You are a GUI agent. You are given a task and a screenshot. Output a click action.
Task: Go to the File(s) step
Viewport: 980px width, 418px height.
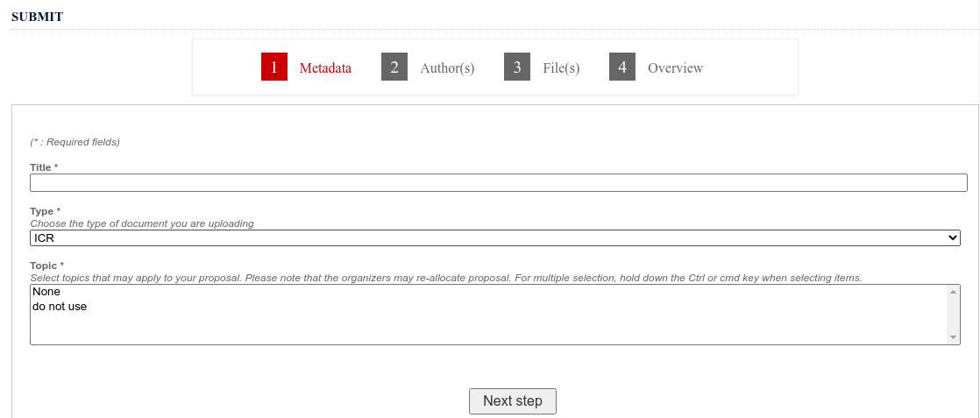tap(561, 68)
